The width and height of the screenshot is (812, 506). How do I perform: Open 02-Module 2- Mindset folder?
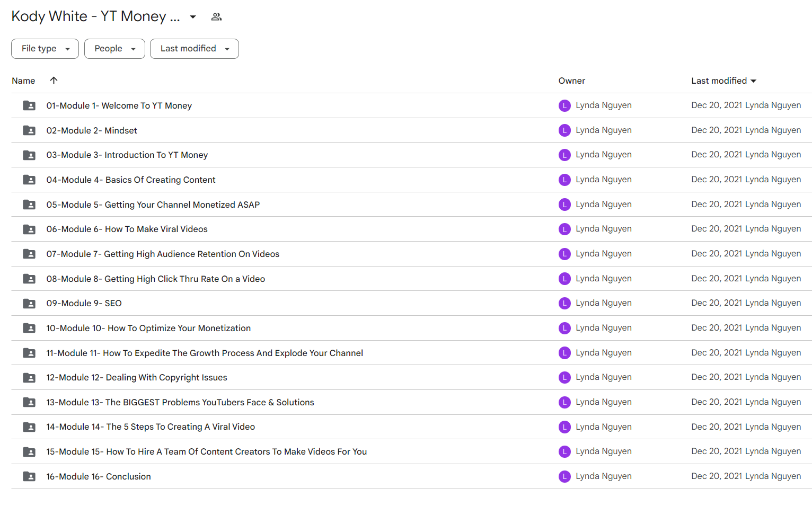coord(91,130)
